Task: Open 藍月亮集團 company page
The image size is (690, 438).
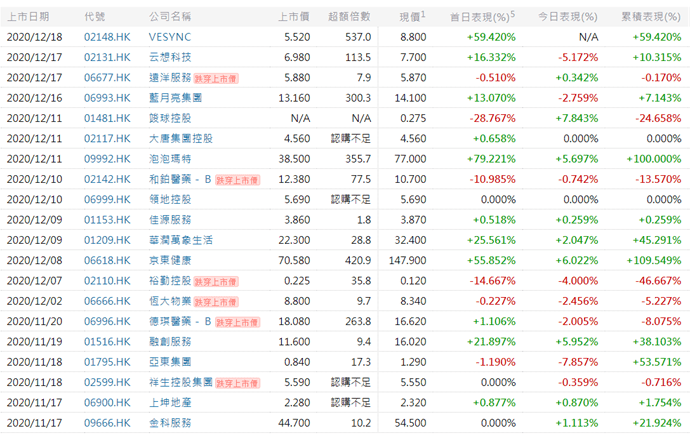Action: [x=175, y=98]
